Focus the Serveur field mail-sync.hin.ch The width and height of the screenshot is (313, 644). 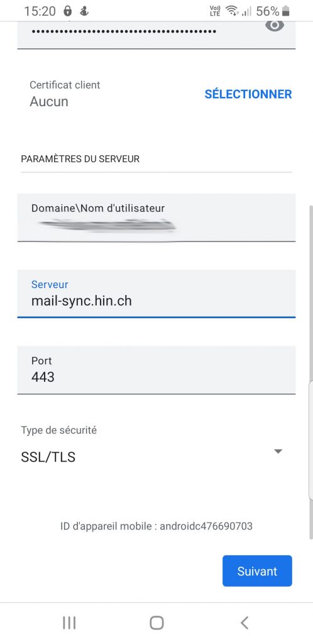[156, 294]
